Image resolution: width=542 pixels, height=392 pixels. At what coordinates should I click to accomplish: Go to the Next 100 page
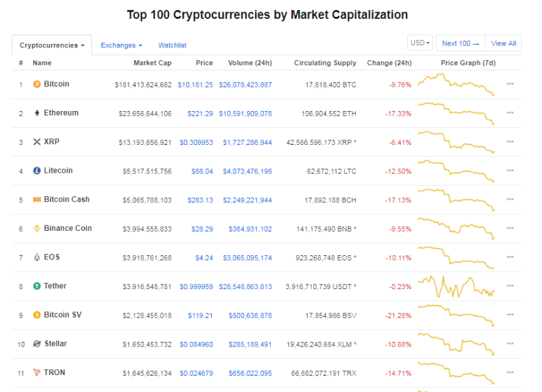tap(461, 43)
